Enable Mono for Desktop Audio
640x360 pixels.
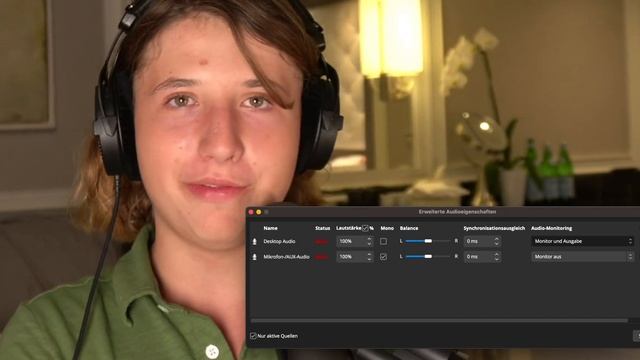tap(383, 242)
